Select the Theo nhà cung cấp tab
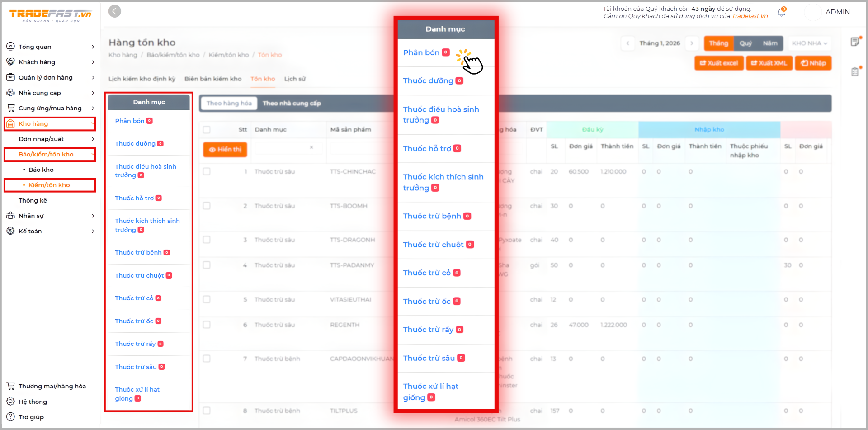The image size is (868, 430). 292,104
